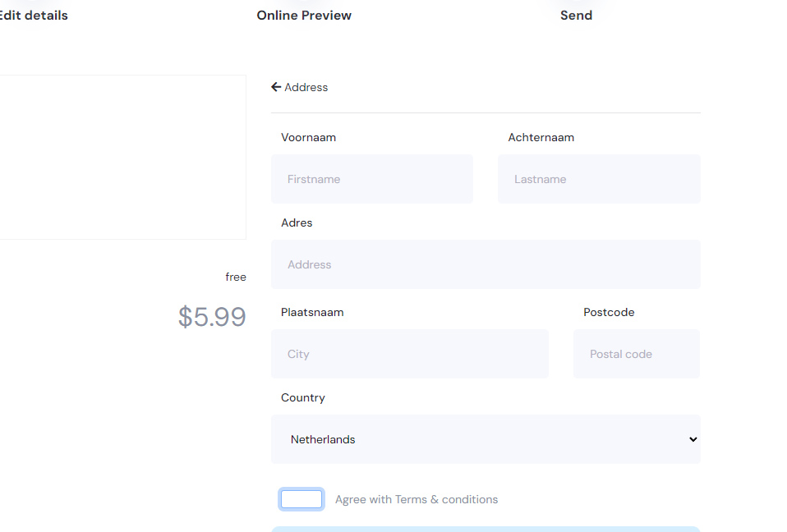The width and height of the screenshot is (787, 532).
Task: Click the Address back link text
Action: pos(306,87)
